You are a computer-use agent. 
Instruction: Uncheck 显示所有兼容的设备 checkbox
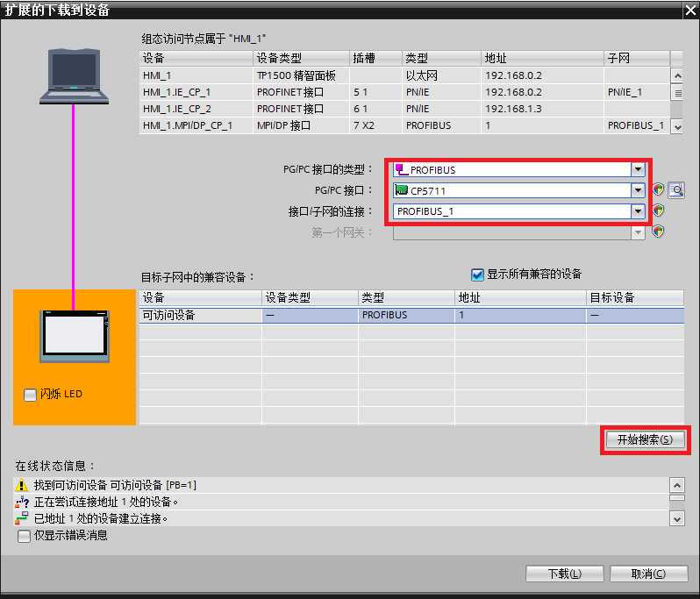point(478,275)
